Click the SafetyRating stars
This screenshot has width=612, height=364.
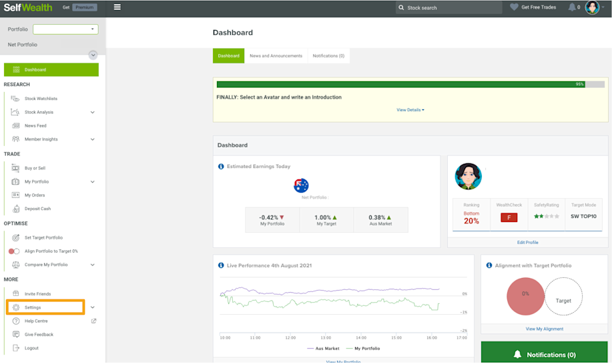coord(547,216)
